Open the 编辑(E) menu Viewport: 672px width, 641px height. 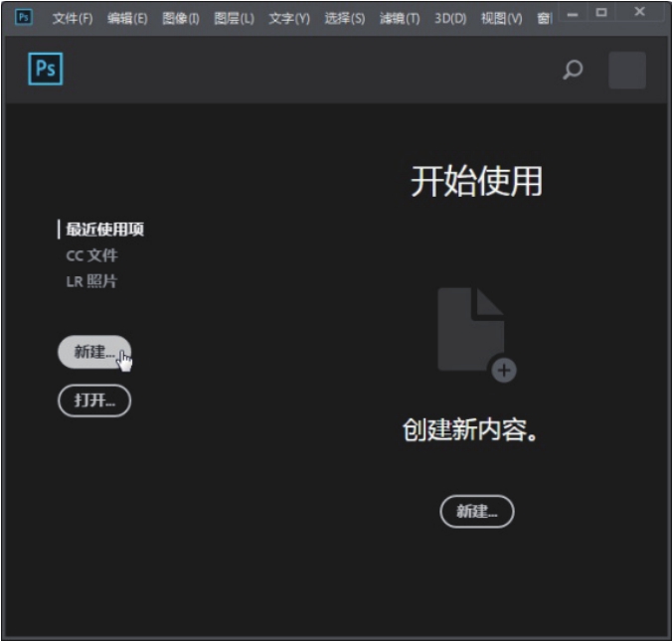coord(127,18)
